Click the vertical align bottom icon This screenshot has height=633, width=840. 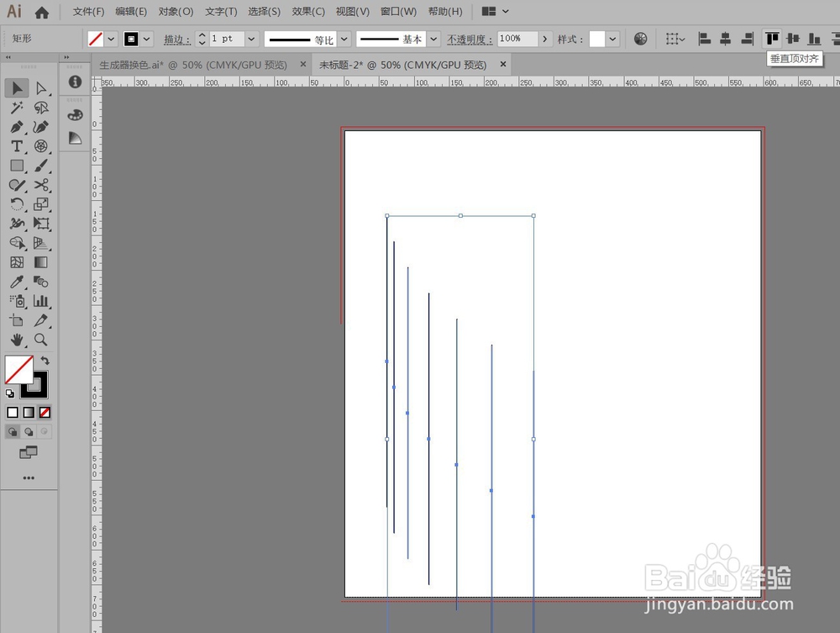click(814, 39)
